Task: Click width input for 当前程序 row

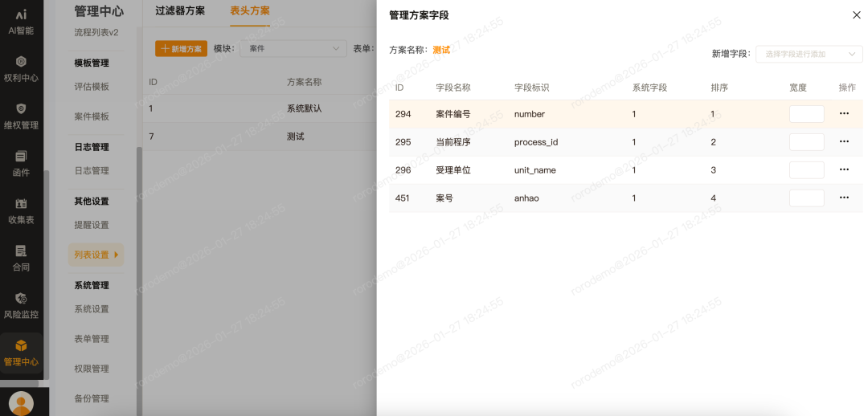Action: point(807,142)
